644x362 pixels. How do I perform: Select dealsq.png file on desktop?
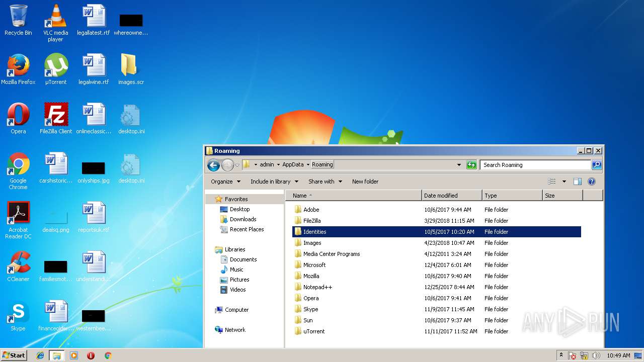coord(56,221)
